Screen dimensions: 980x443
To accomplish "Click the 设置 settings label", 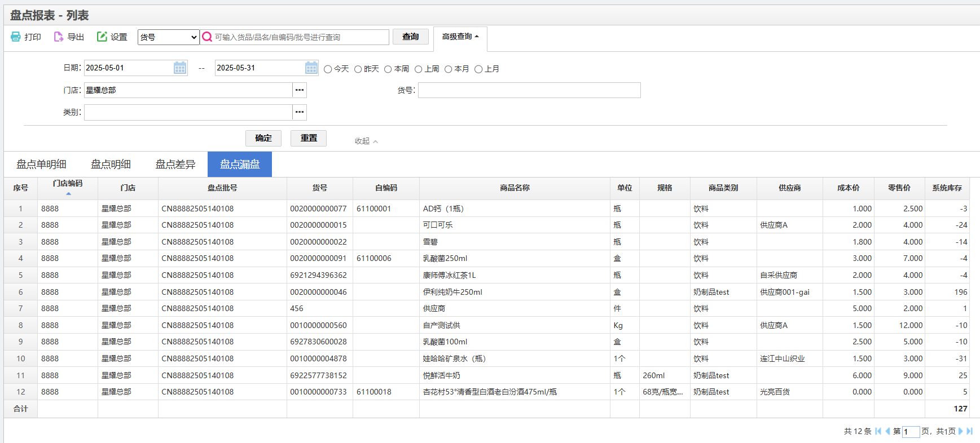I will [118, 37].
